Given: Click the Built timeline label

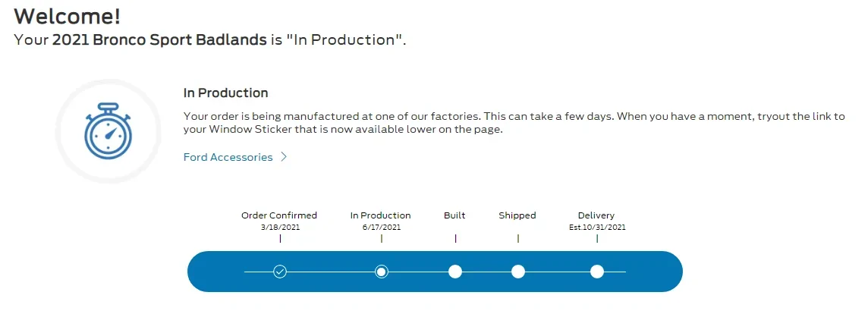Looking at the screenshot, I should click(x=454, y=215).
